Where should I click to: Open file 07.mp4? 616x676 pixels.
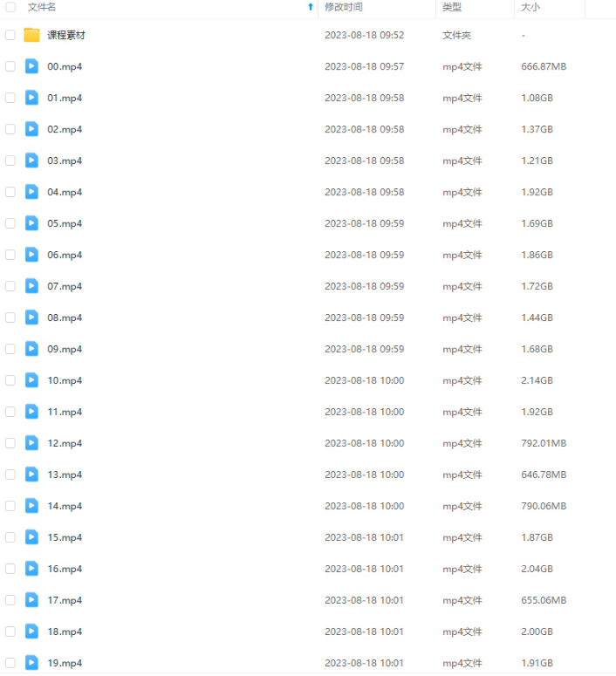click(x=65, y=286)
